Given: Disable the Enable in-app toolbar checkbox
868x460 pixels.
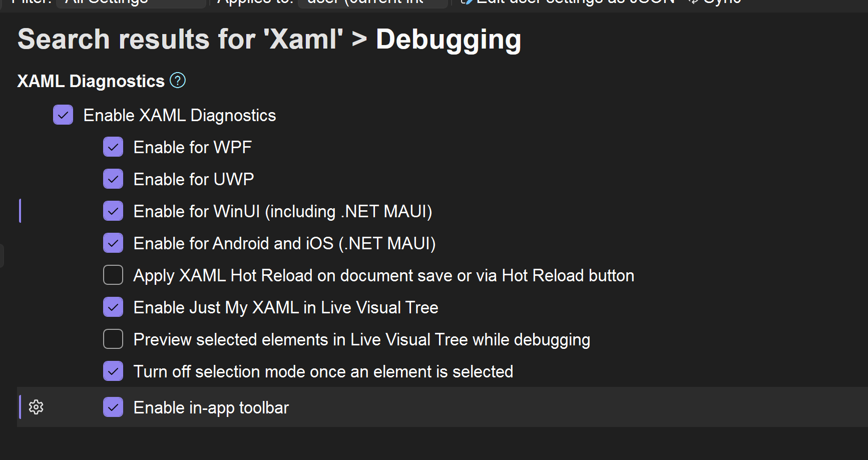Looking at the screenshot, I should 113,407.
